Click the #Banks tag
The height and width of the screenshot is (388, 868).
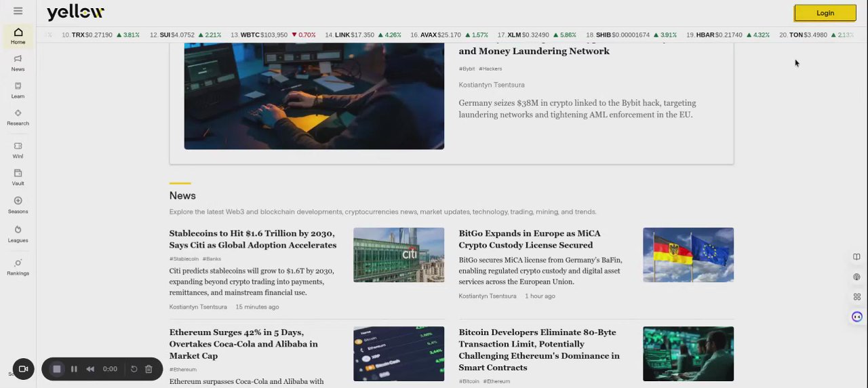tap(212, 258)
